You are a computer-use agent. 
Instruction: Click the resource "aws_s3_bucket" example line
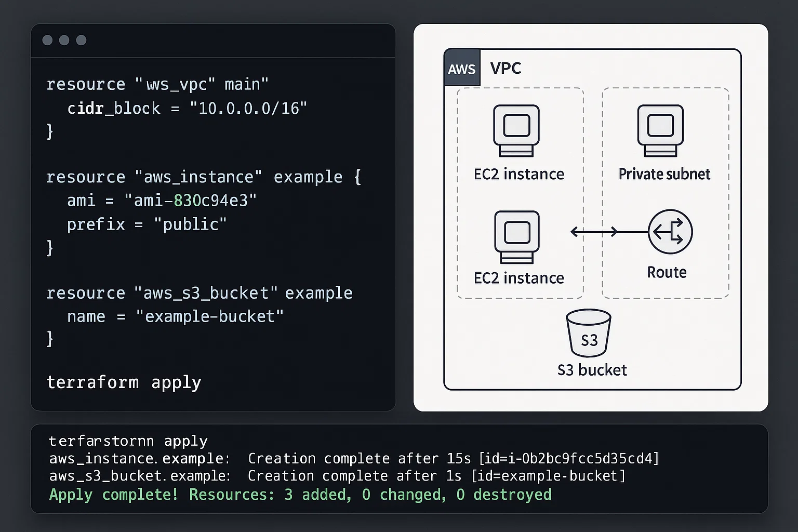tap(199, 292)
